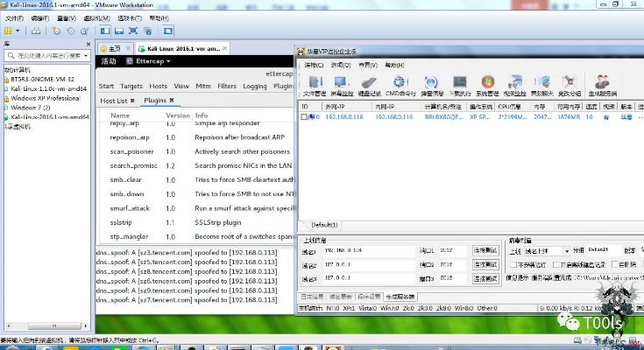Enable the 不安装运行 checkbox
Image resolution: width=644 pixels, height=350 pixels.
click(x=513, y=263)
